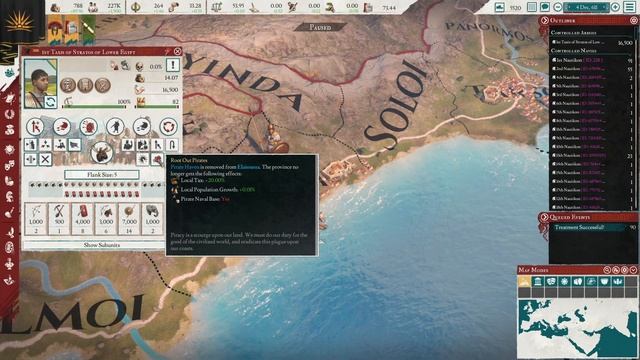Collapse the Outliner panel arrow
640x360 pixels.
(x=544, y=20)
